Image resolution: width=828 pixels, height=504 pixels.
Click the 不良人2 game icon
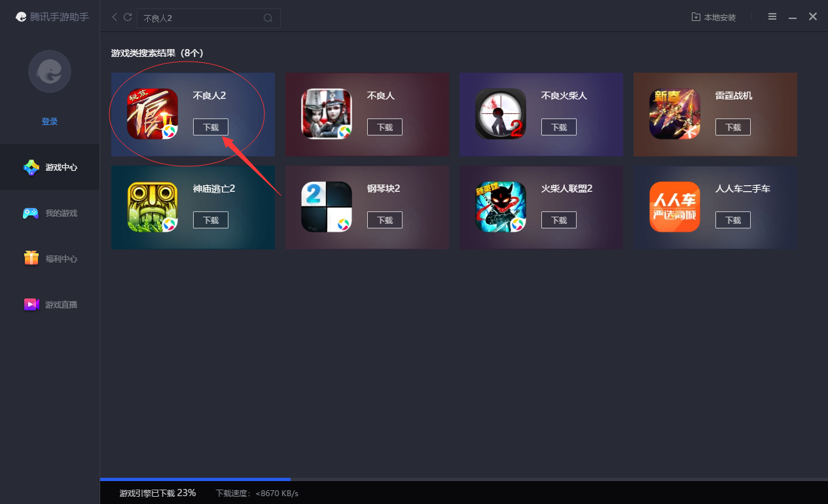[x=153, y=114]
